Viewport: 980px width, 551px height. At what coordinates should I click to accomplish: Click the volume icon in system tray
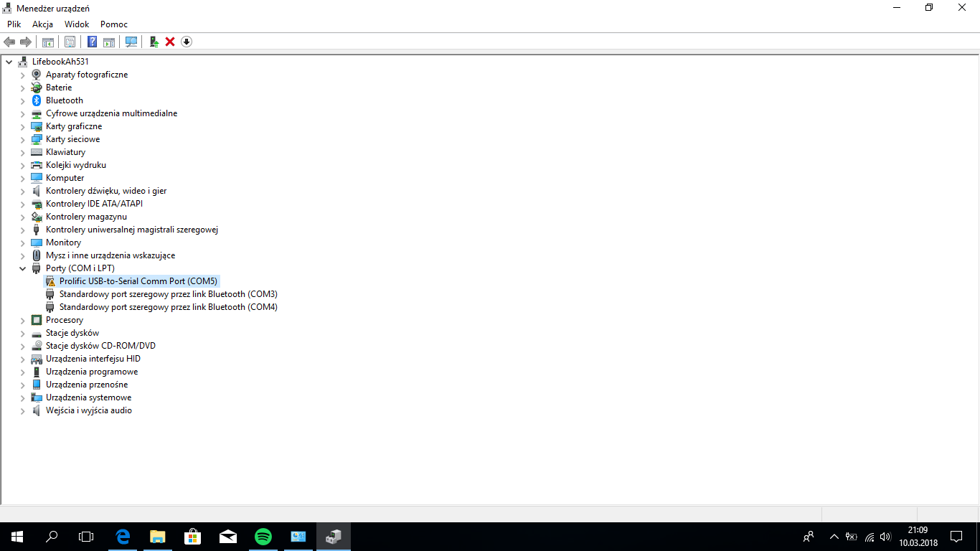pos(885,537)
